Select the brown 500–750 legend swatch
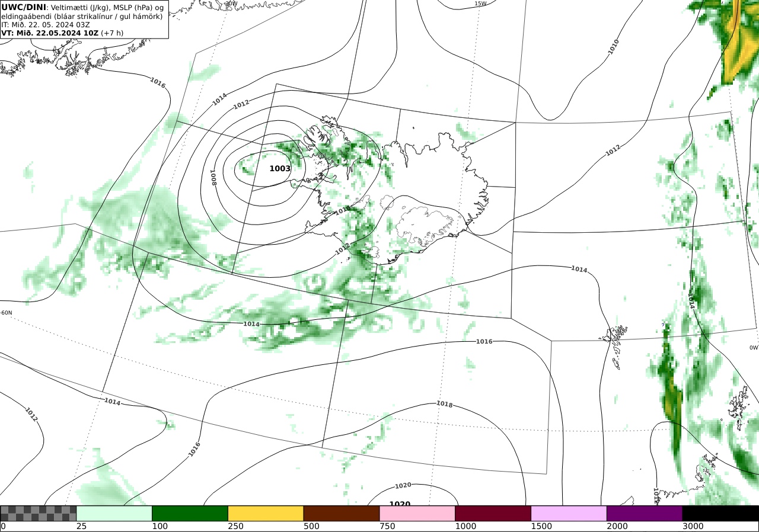Viewport: 759px width, 532px height. pos(341,513)
